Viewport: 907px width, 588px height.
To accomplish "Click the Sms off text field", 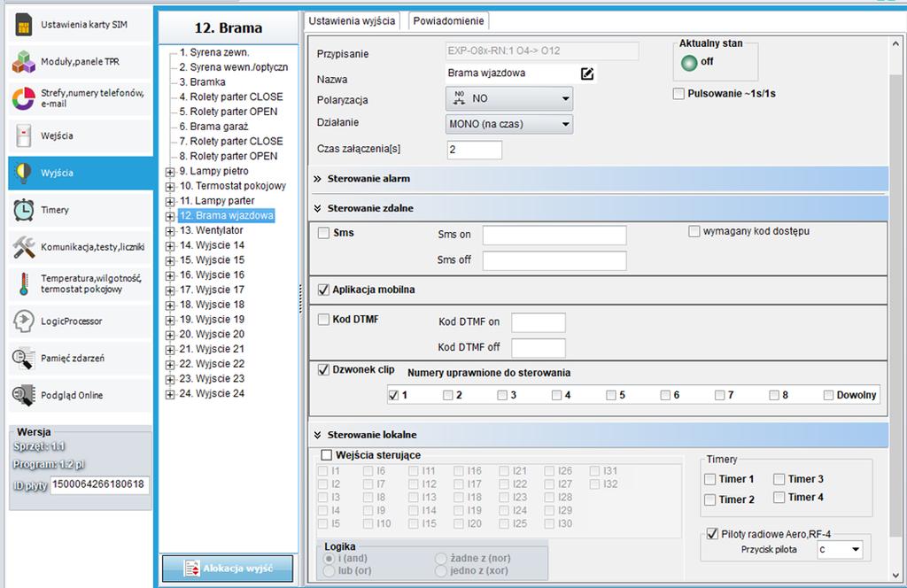I will point(554,260).
